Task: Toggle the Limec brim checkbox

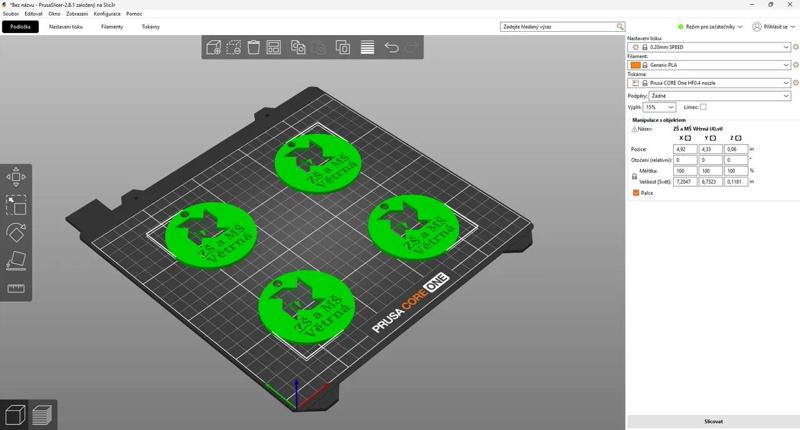Action: click(703, 107)
